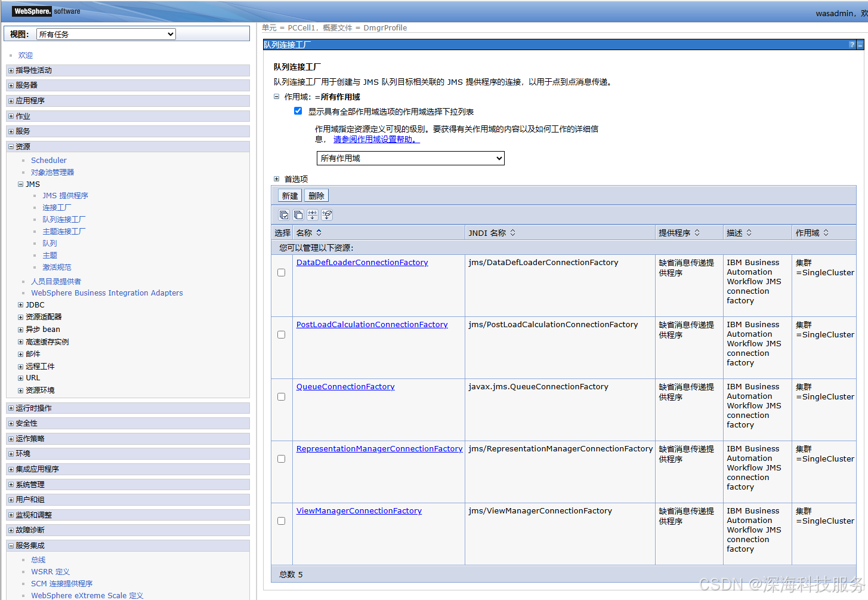The image size is (868, 600).
Task: Collapse the JMS tree node
Action: [x=20, y=184]
